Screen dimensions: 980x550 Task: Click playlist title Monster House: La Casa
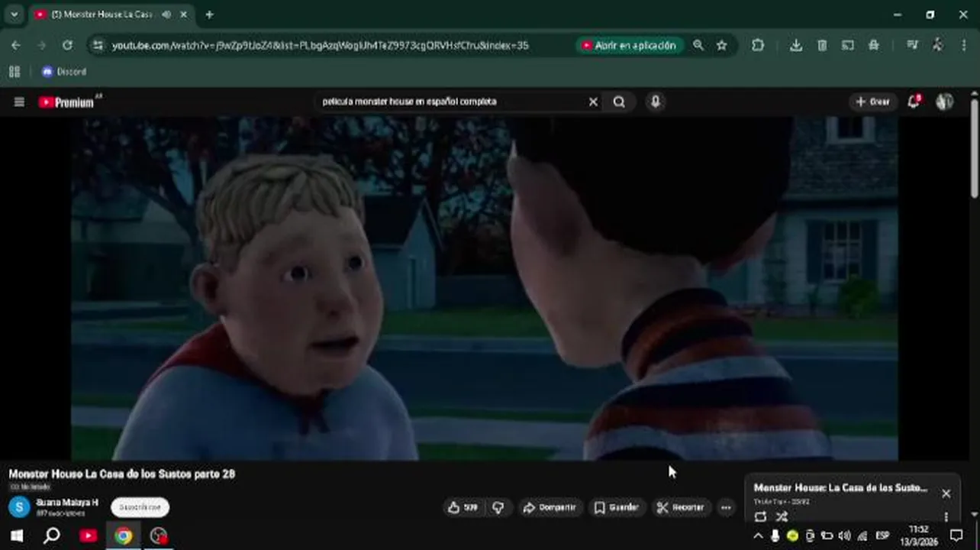coord(840,487)
